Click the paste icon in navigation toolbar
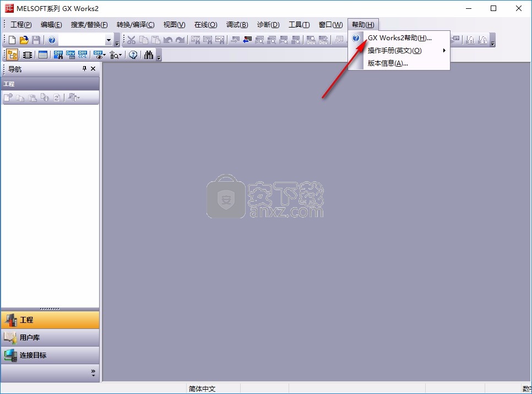This screenshot has width=532, height=394. coord(32,98)
